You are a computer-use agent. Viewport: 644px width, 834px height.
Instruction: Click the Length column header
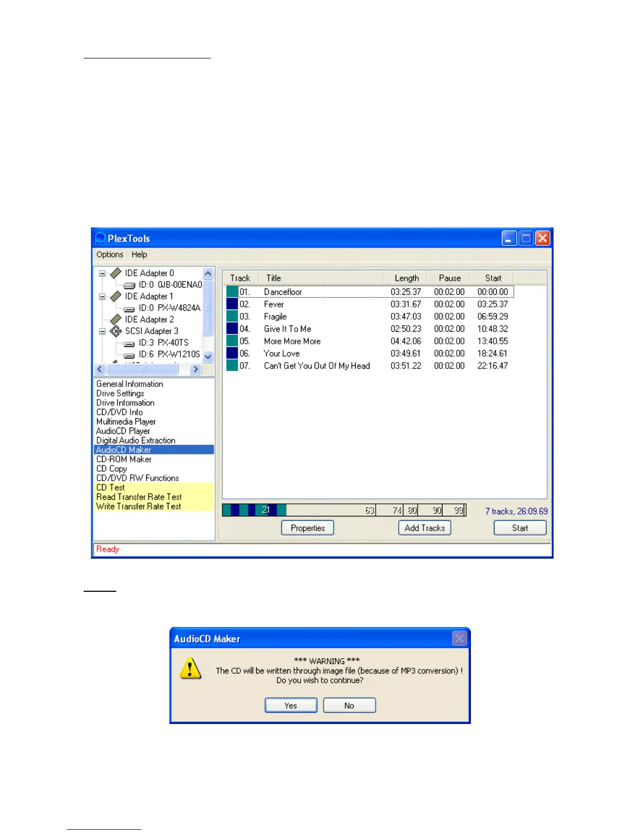click(404, 278)
